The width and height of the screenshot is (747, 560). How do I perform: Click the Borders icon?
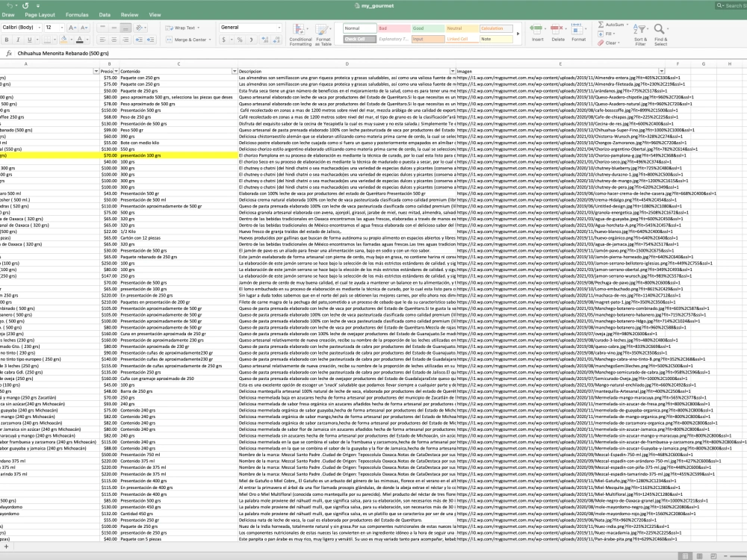pyautogui.click(x=46, y=40)
